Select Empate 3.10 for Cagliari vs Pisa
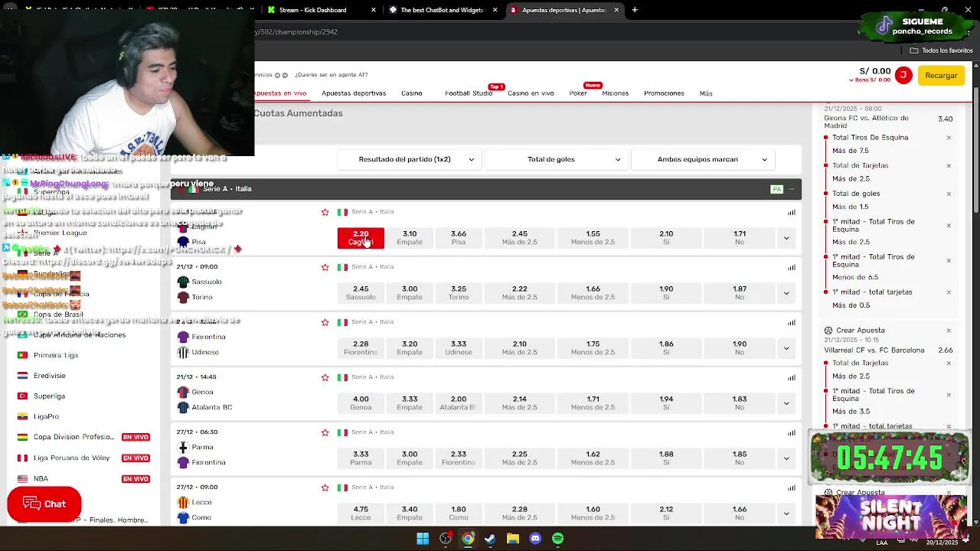This screenshot has height=551, width=980. pyautogui.click(x=410, y=238)
